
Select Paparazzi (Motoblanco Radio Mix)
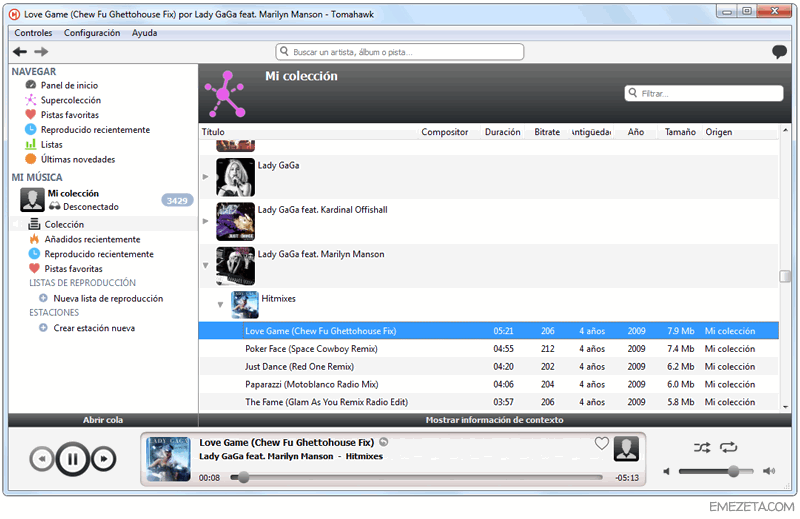pyautogui.click(x=489, y=384)
